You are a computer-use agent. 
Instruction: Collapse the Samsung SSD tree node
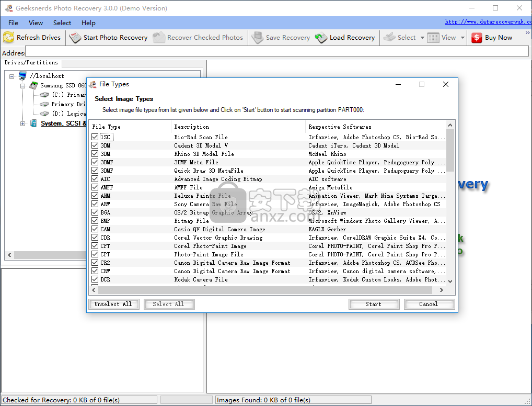[22, 86]
